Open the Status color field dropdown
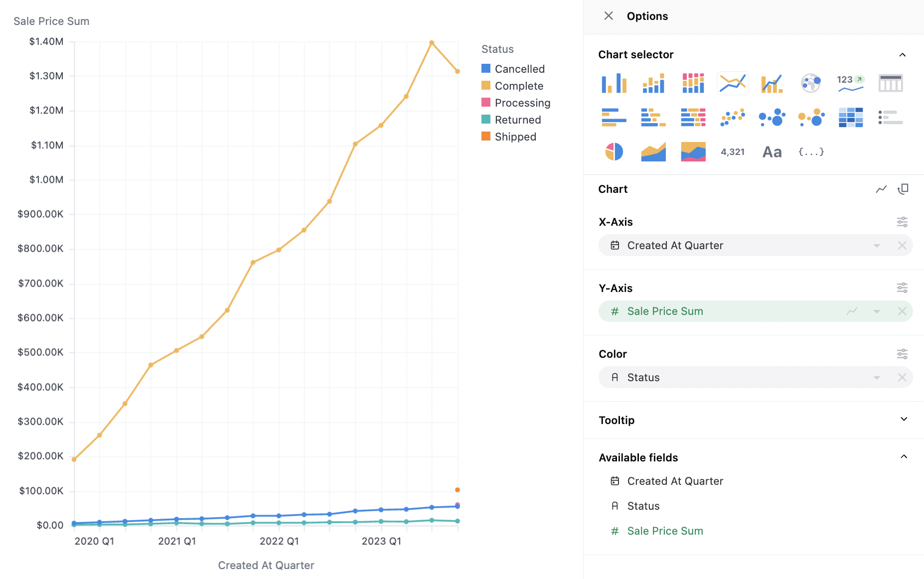Viewport: 924px width, 579px height. click(876, 378)
